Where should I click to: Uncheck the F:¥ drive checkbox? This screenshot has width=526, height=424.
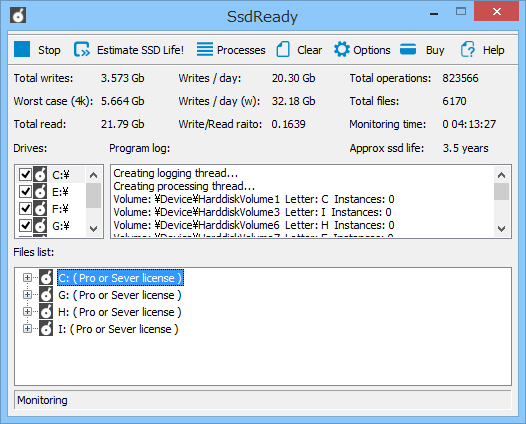click(25, 209)
